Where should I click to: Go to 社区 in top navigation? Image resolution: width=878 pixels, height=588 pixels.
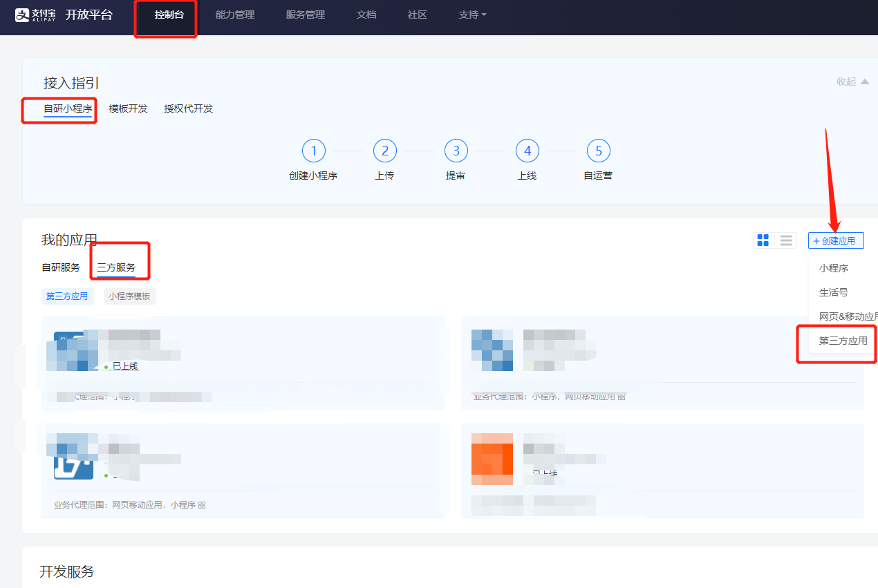click(417, 15)
